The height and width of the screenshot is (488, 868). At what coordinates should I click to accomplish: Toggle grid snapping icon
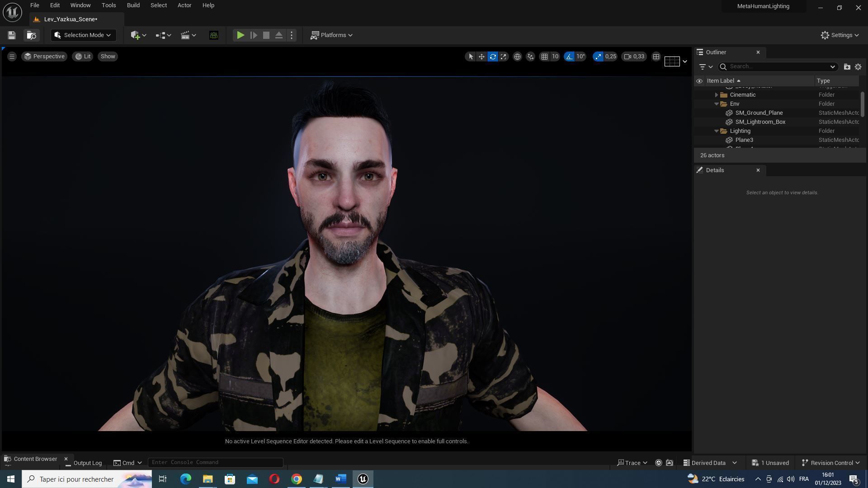click(x=544, y=56)
